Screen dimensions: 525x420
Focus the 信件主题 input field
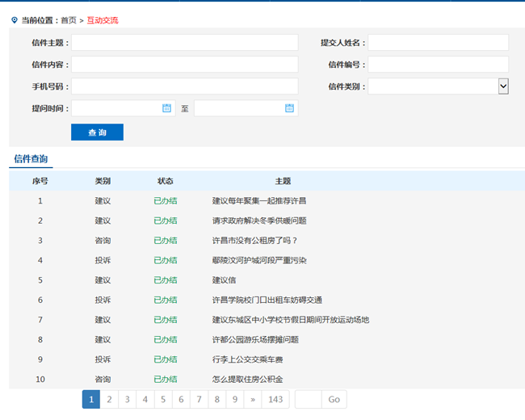[x=184, y=43]
